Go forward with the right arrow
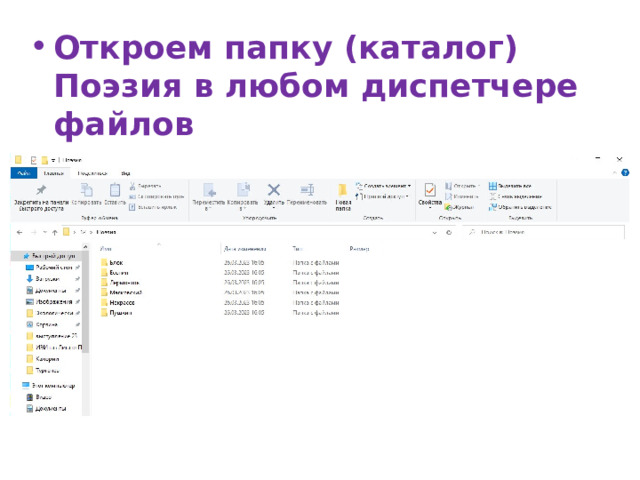Screen dimensions: 640x480 [x=33, y=232]
